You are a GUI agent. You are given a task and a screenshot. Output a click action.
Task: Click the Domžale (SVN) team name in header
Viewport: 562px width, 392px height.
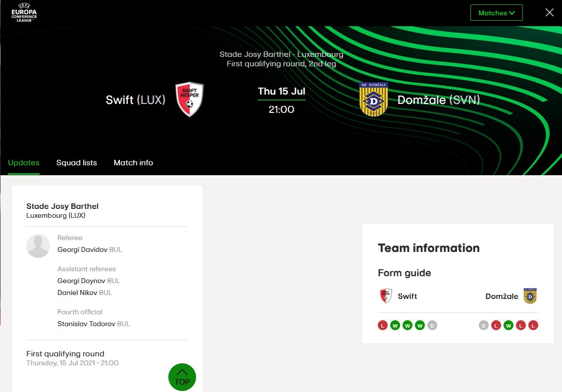[438, 100]
